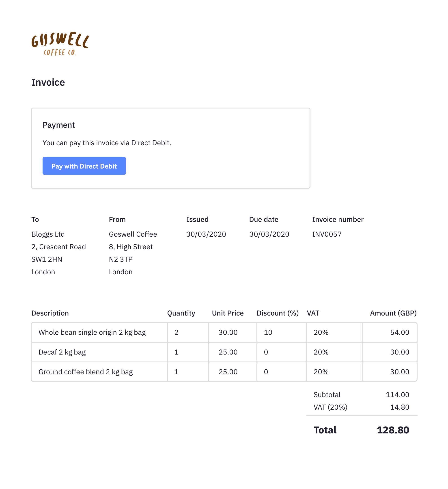Click the Unit Price column header
This screenshot has width=448, height=489.
(x=228, y=313)
